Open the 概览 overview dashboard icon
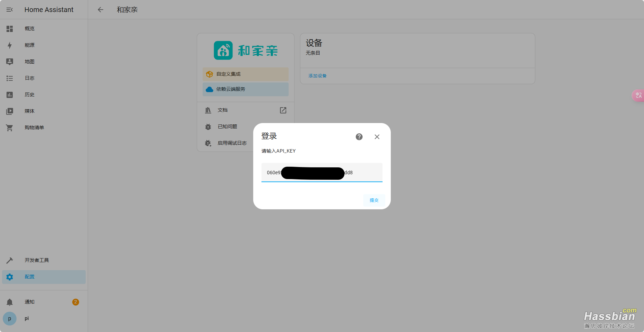 pos(10,29)
